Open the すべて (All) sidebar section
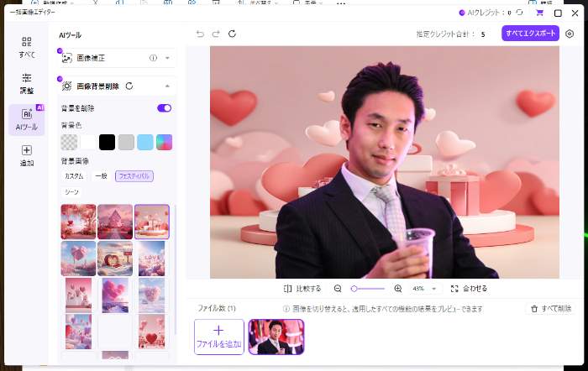This screenshot has height=371, width=588. (27, 47)
